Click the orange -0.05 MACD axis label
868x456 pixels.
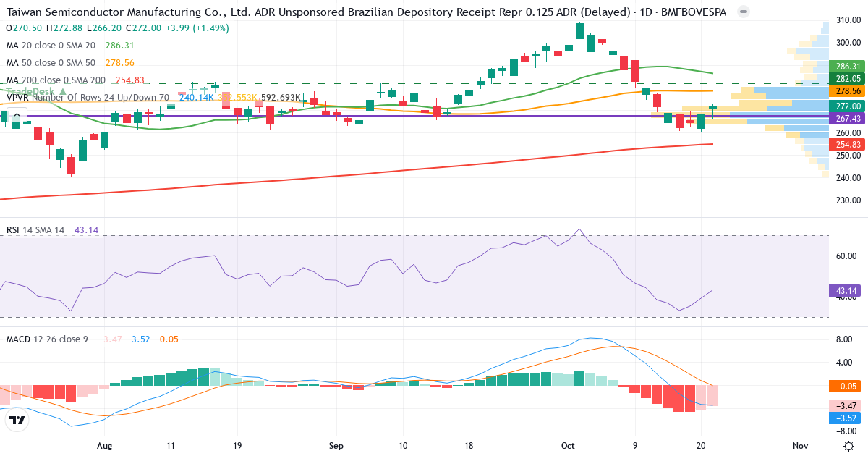pos(844,386)
